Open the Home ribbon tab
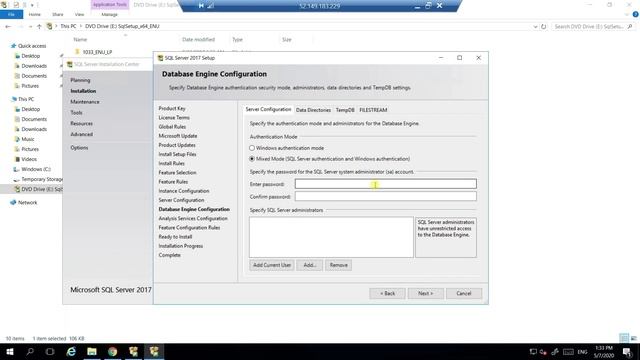 [35, 15]
